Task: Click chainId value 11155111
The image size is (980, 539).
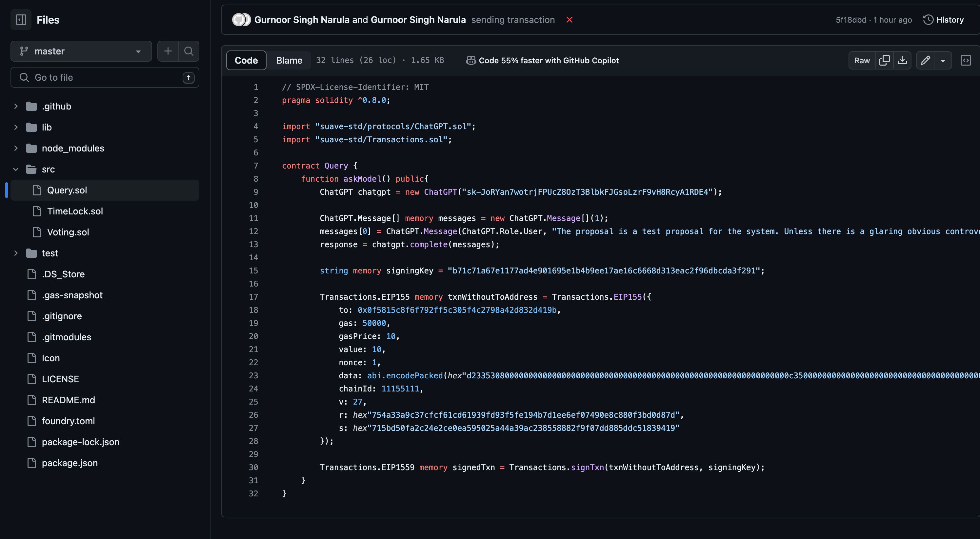Action: tap(400, 389)
